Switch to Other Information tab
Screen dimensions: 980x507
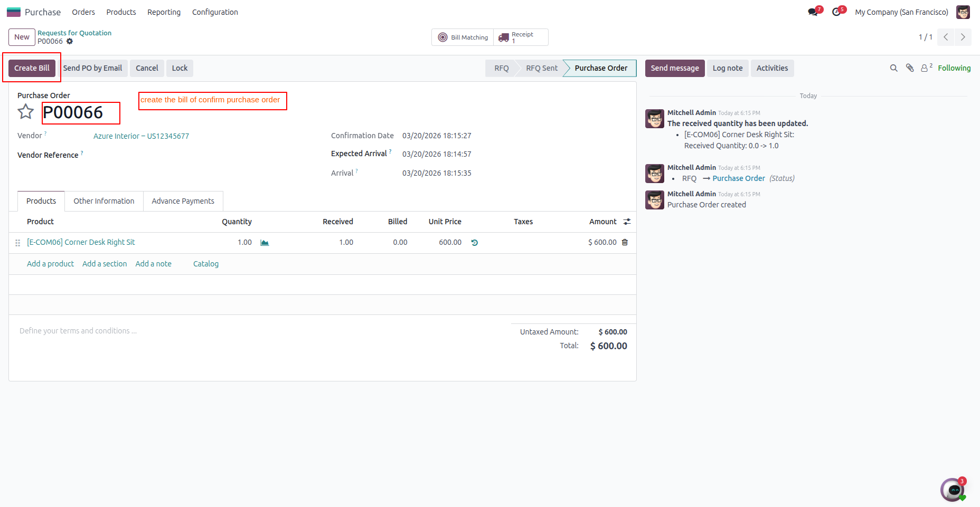click(104, 201)
